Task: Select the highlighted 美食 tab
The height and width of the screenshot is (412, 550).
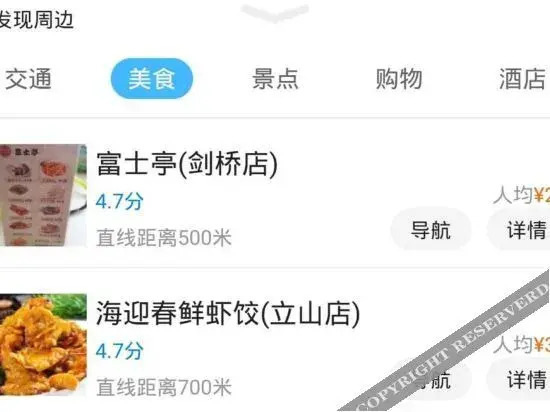Action: click(x=152, y=79)
